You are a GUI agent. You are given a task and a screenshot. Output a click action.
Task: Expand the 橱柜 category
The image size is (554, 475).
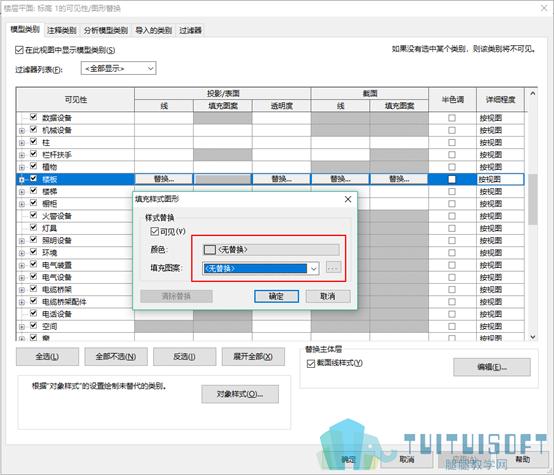22,204
